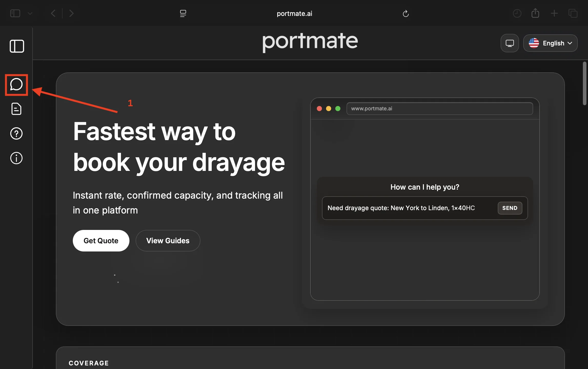Click the Get Quote button
The height and width of the screenshot is (369, 588).
101,241
